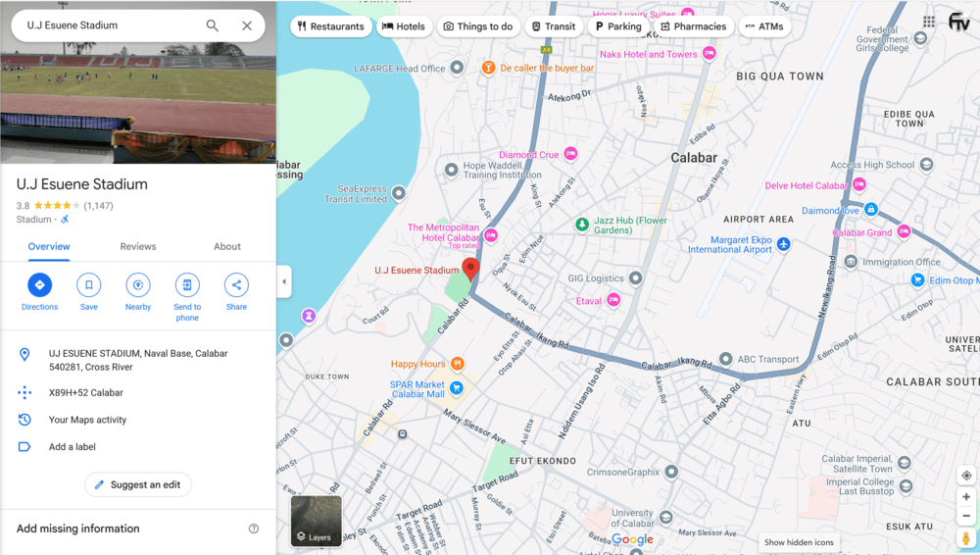This screenshot has height=555, width=980.
Task: Select Naks Hotel and Towers marker
Action: pyautogui.click(x=709, y=54)
